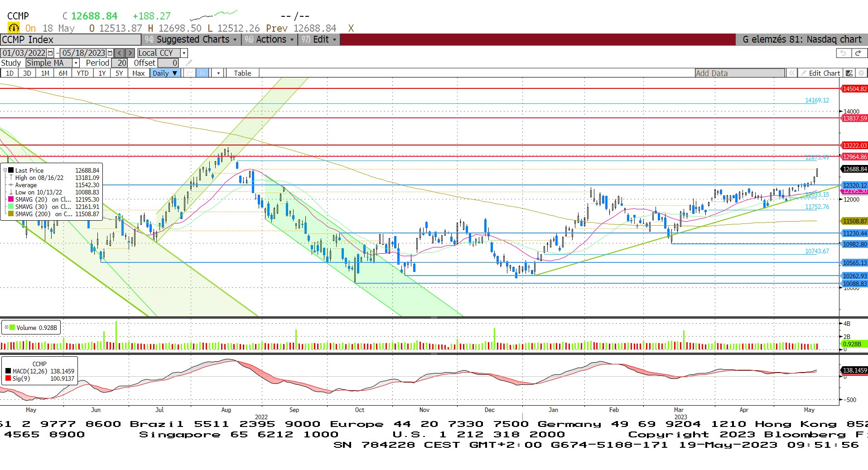Click the light green SMAVG (30) swatch

click(x=11, y=207)
